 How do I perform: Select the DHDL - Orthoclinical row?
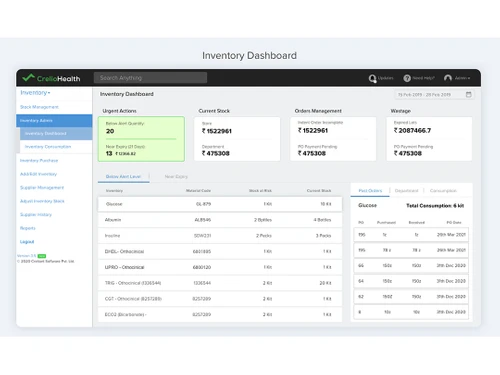220,251
